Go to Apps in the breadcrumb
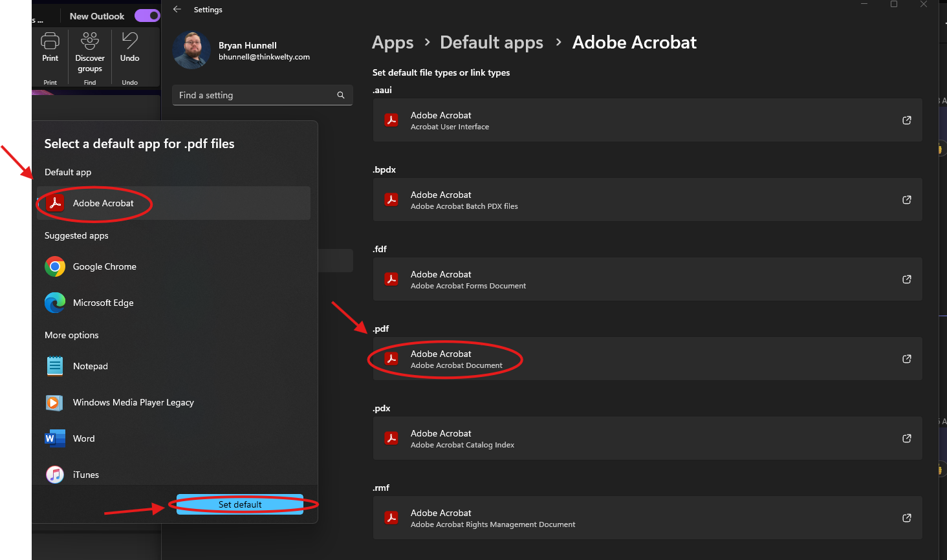Image resolution: width=947 pixels, height=560 pixels. point(392,42)
